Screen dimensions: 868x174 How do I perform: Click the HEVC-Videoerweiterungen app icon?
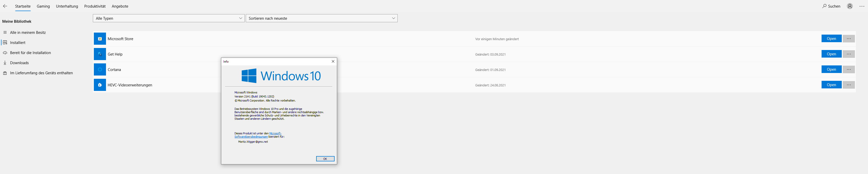click(x=100, y=85)
